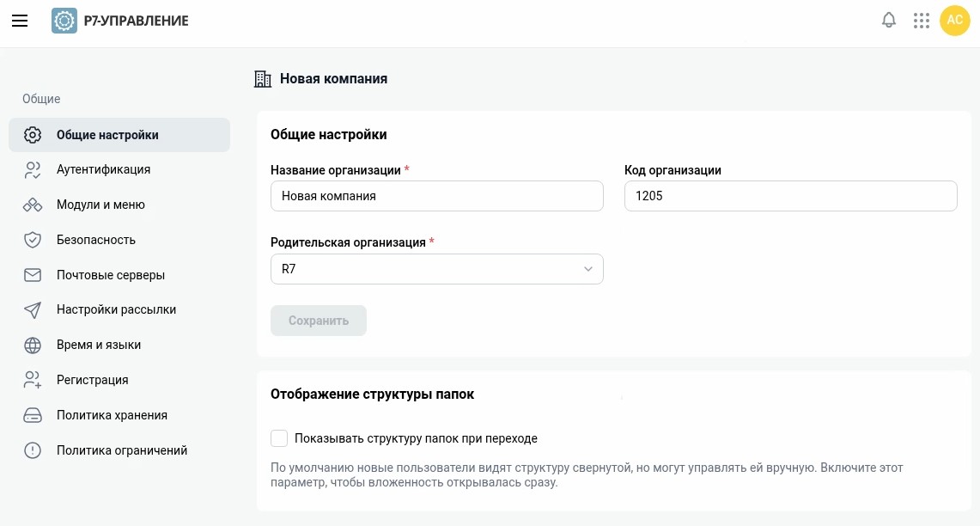This screenshot has height=526, width=980.
Task: Click the Новая компания page title
Action: pyautogui.click(x=334, y=79)
